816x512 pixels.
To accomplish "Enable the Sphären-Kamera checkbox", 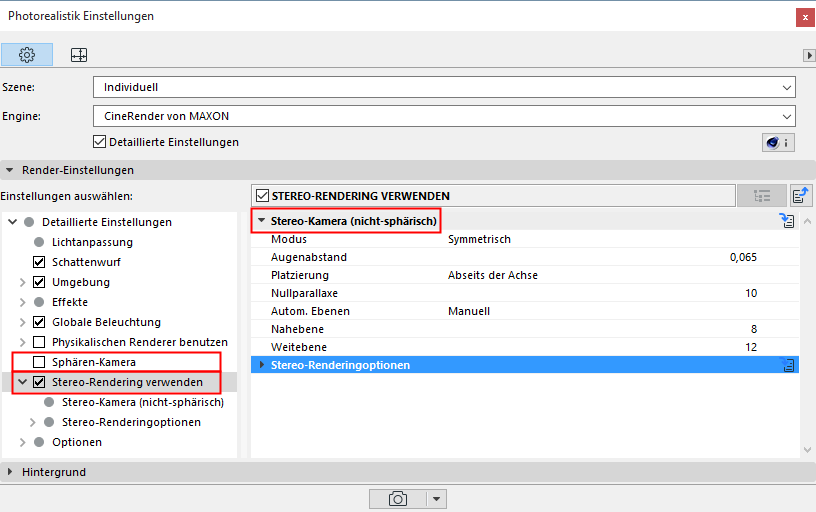I will coord(39,362).
